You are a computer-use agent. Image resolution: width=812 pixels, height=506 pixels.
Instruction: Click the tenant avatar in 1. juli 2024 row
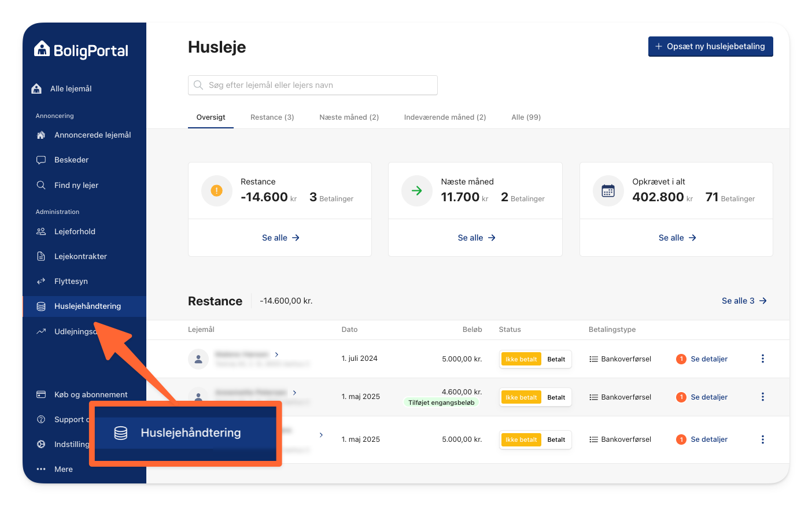198,359
